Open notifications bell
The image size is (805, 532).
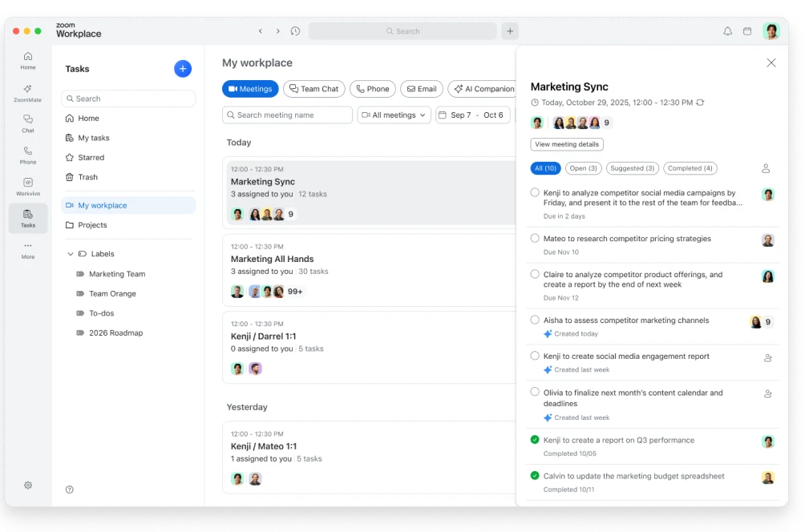(x=727, y=31)
